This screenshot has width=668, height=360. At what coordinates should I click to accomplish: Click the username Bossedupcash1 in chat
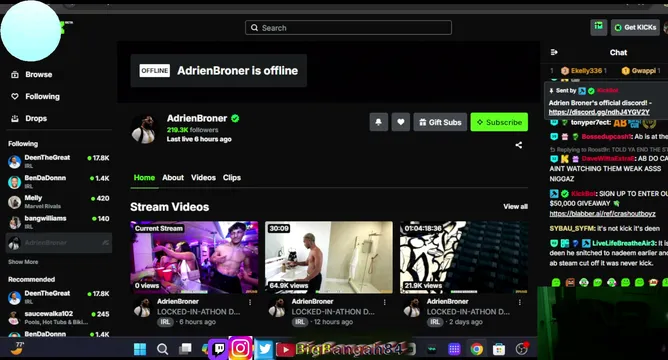tap(607, 137)
